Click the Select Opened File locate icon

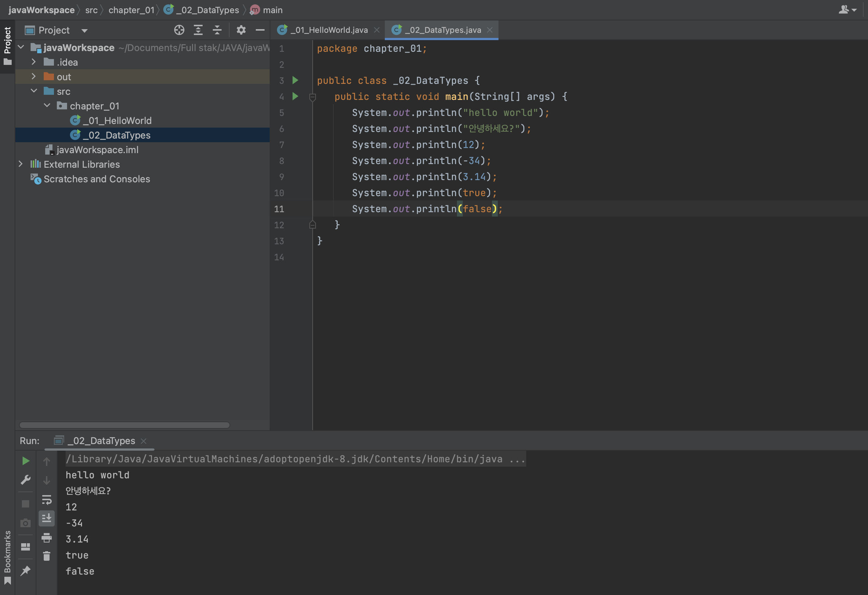coord(179,30)
